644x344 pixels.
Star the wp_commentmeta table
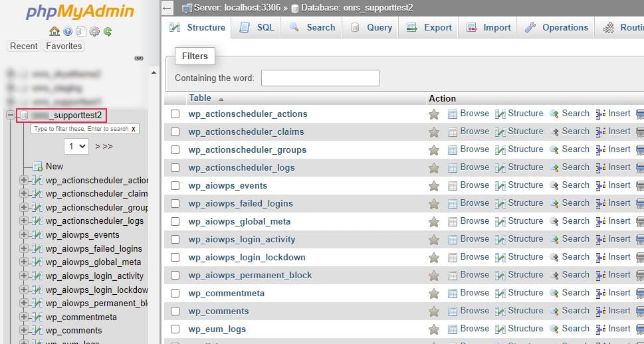tap(434, 294)
